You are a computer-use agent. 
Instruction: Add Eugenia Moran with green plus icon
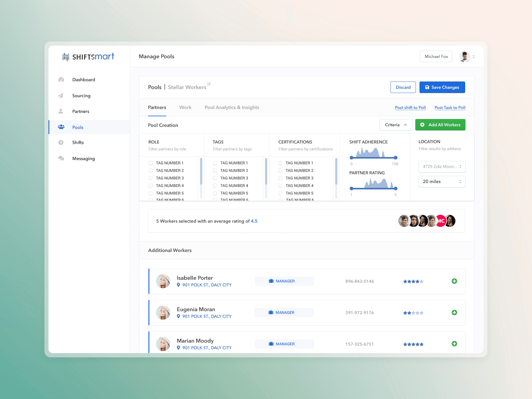454,312
